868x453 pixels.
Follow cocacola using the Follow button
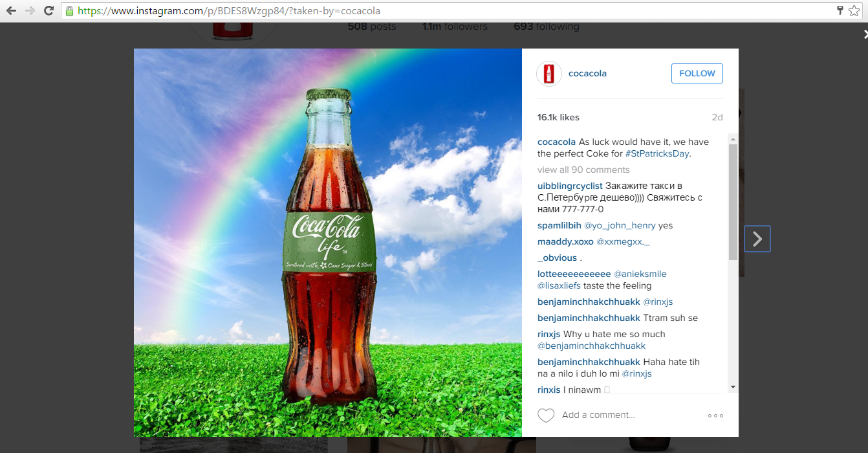point(697,73)
